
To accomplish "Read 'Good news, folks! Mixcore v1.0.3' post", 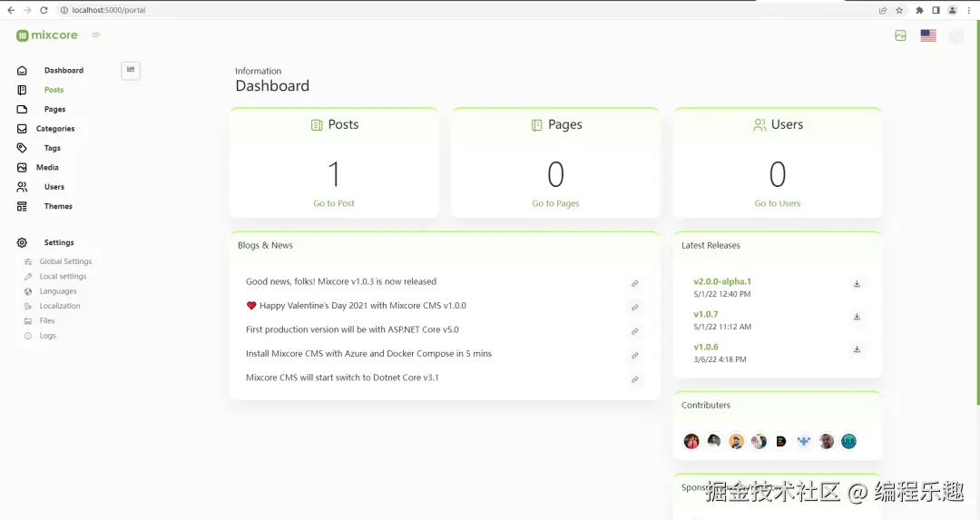I will pos(341,282).
